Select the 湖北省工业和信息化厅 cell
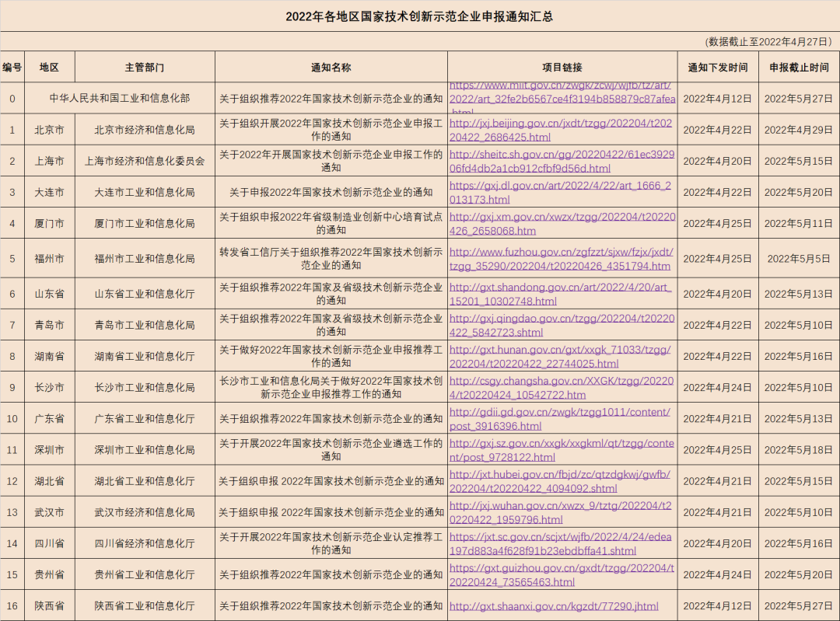 point(145,481)
